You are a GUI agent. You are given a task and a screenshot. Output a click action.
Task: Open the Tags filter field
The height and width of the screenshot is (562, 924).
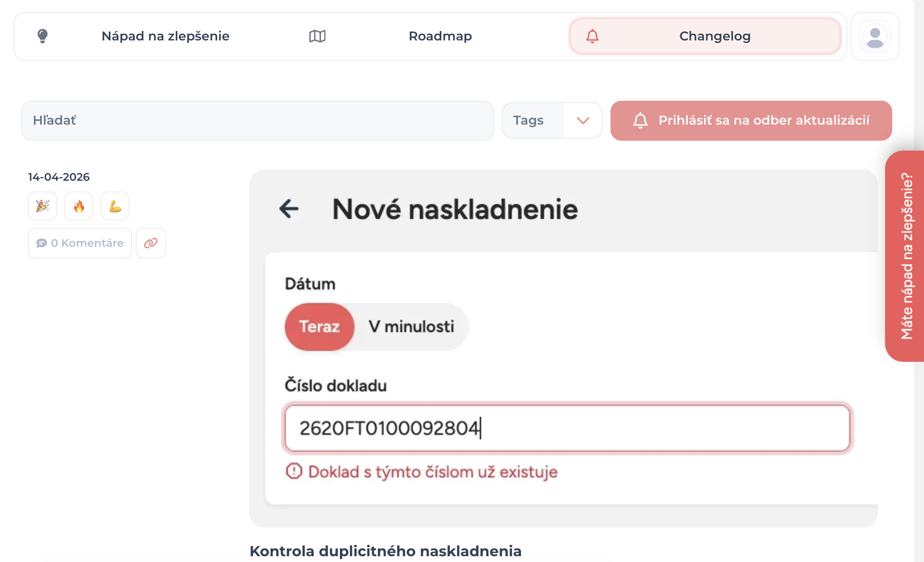pyautogui.click(x=552, y=120)
